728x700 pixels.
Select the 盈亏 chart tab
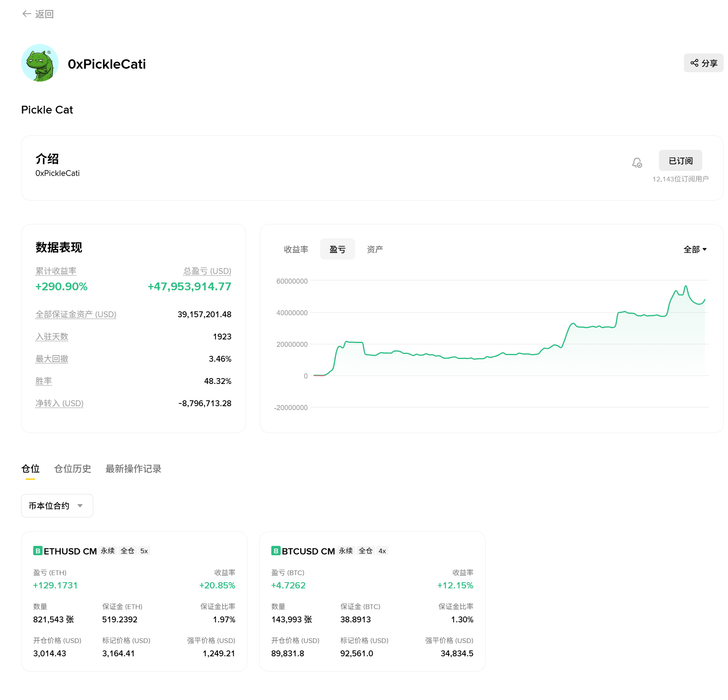pyautogui.click(x=337, y=249)
